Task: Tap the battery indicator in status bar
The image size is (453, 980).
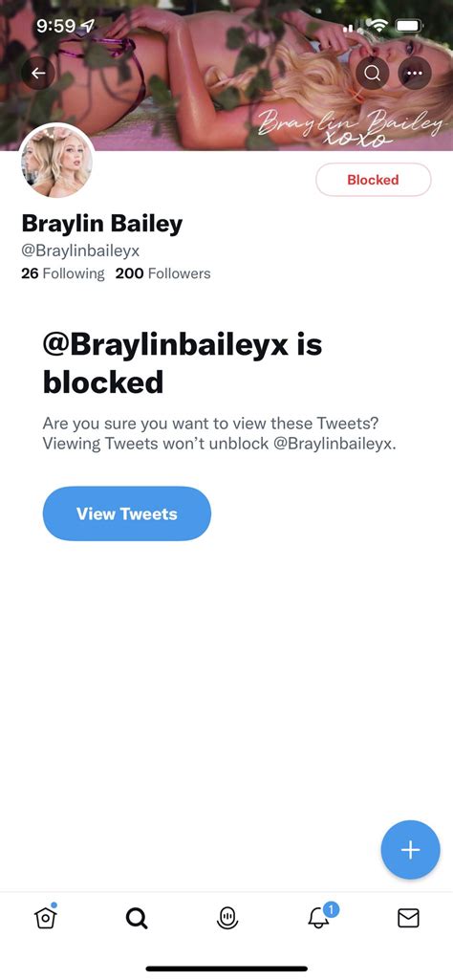Action: point(409,26)
